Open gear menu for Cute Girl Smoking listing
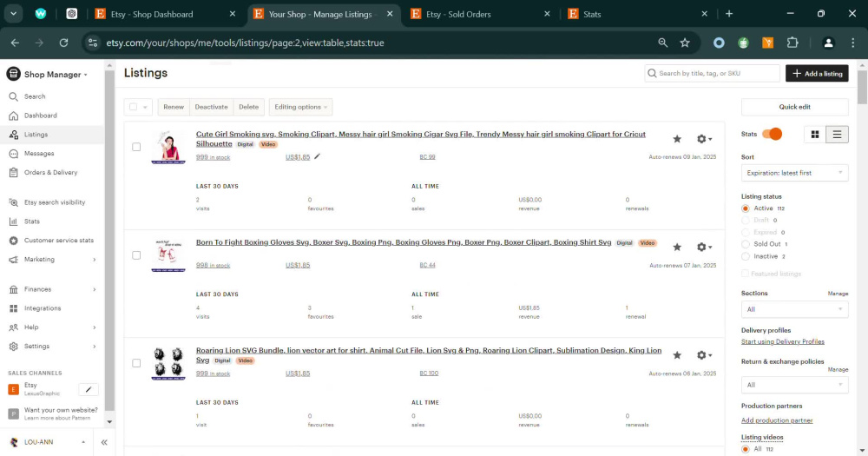This screenshot has height=456, width=868. pyautogui.click(x=704, y=139)
